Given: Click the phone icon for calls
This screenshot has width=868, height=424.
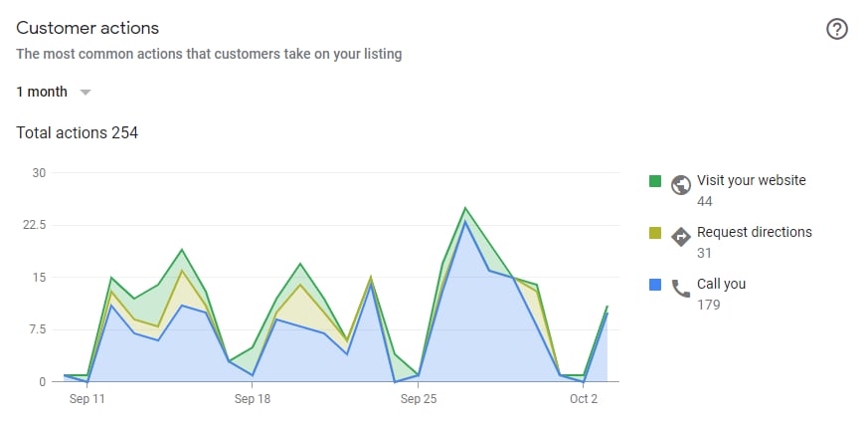Looking at the screenshot, I should (x=681, y=289).
